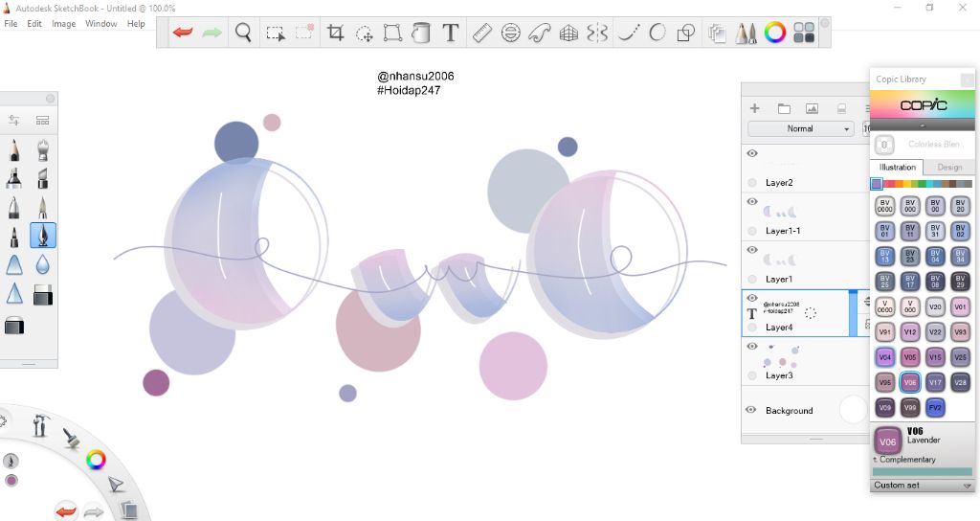980x521 pixels.
Task: Open the Image menu
Action: point(64,24)
